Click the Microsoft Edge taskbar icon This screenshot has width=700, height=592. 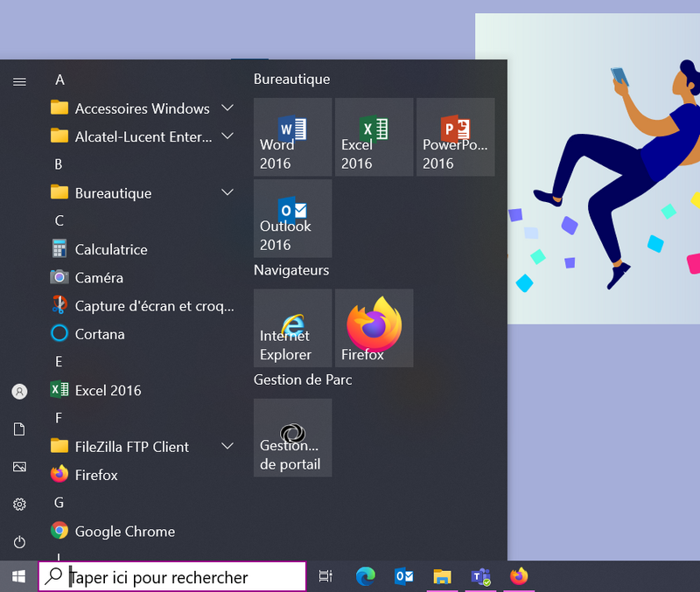pyautogui.click(x=366, y=576)
